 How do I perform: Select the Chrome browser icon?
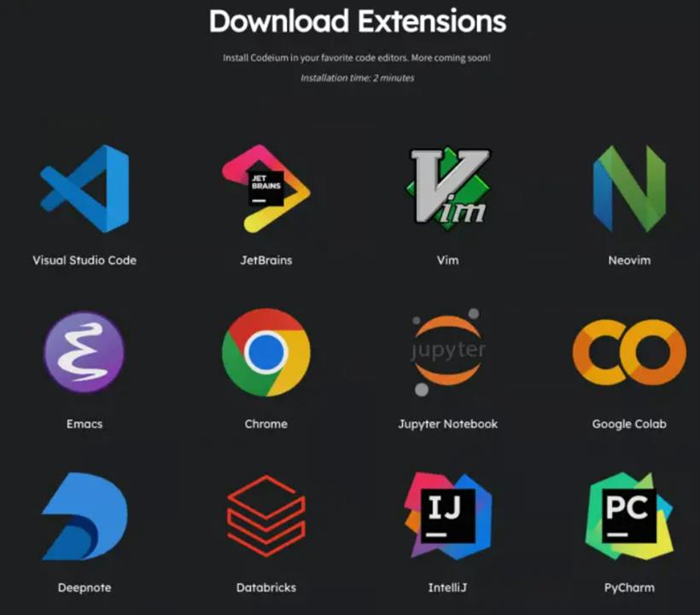(x=266, y=352)
